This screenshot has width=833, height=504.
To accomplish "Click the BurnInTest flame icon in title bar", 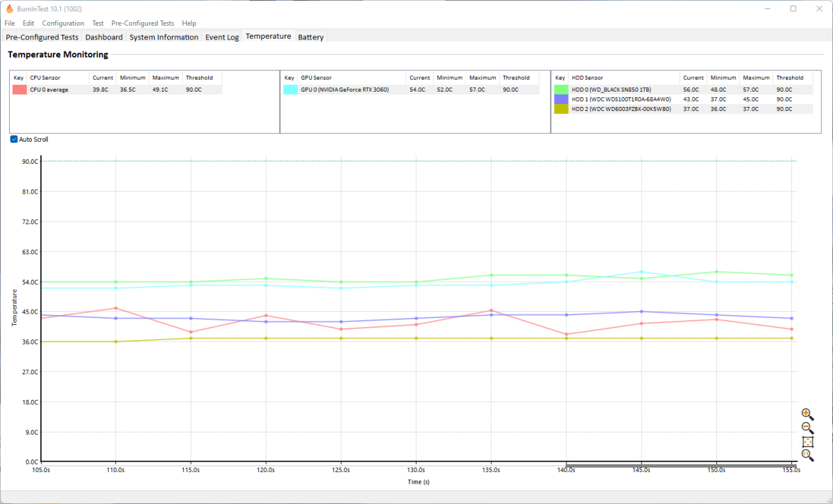I will (x=9, y=8).
